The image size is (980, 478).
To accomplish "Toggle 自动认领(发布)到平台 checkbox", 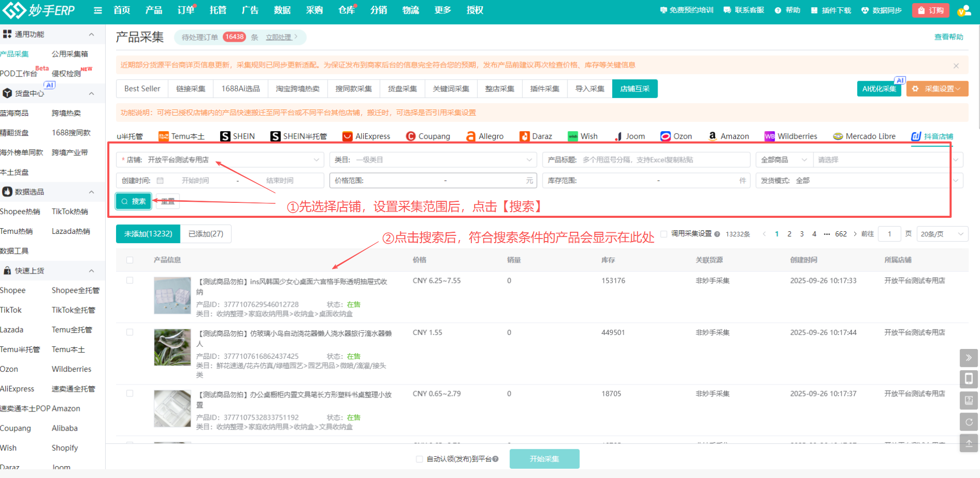I will tap(419, 459).
